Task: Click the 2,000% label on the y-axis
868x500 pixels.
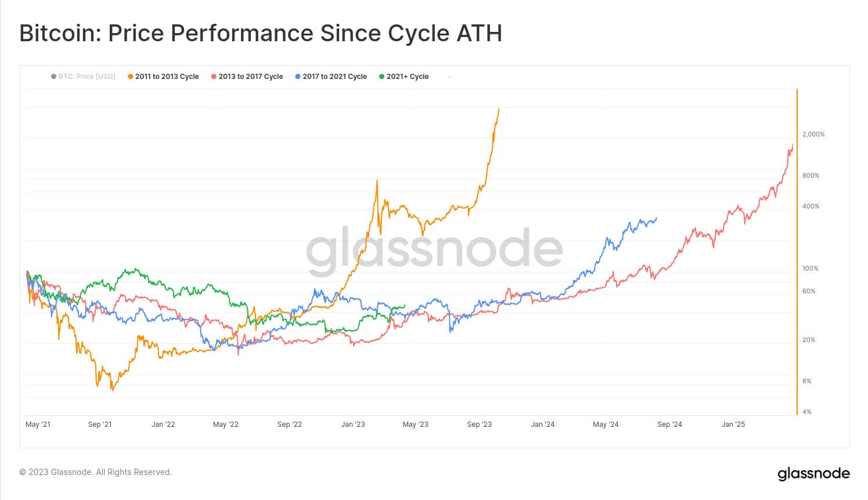Action: 813,134
